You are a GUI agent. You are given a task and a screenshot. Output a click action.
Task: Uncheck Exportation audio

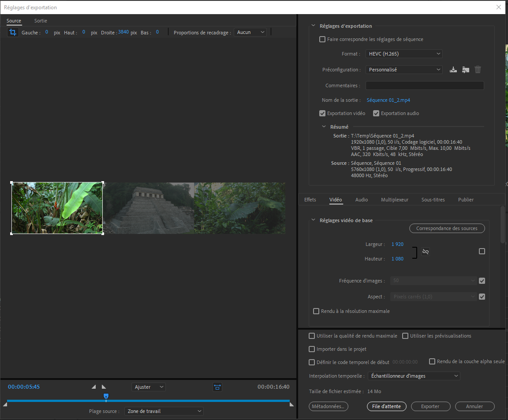[376, 113]
